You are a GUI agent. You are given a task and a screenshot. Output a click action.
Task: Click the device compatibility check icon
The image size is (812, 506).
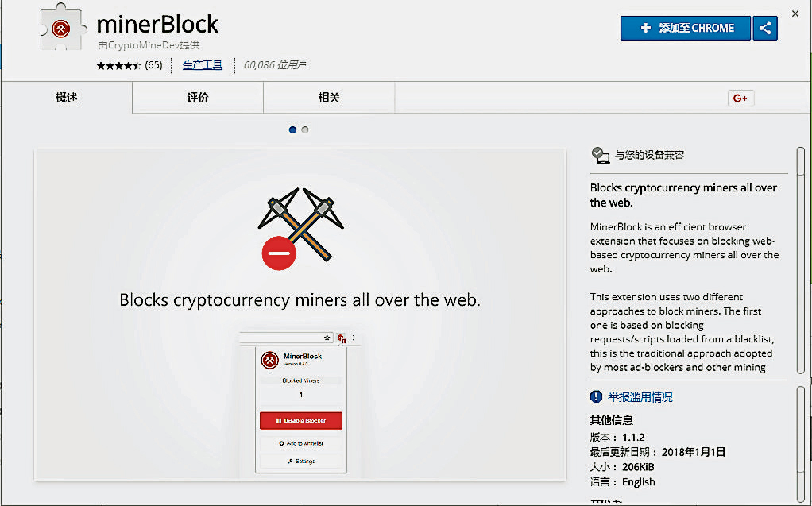(x=600, y=155)
